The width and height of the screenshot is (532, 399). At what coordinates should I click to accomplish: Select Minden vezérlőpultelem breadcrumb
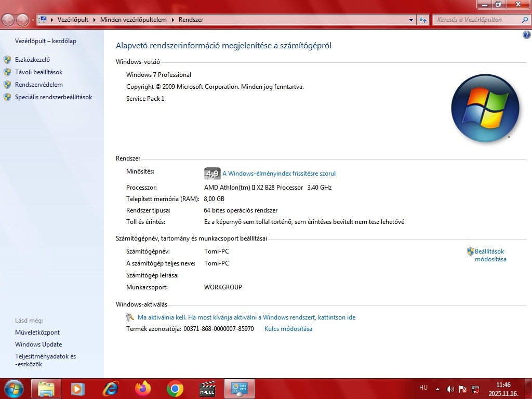(134, 20)
